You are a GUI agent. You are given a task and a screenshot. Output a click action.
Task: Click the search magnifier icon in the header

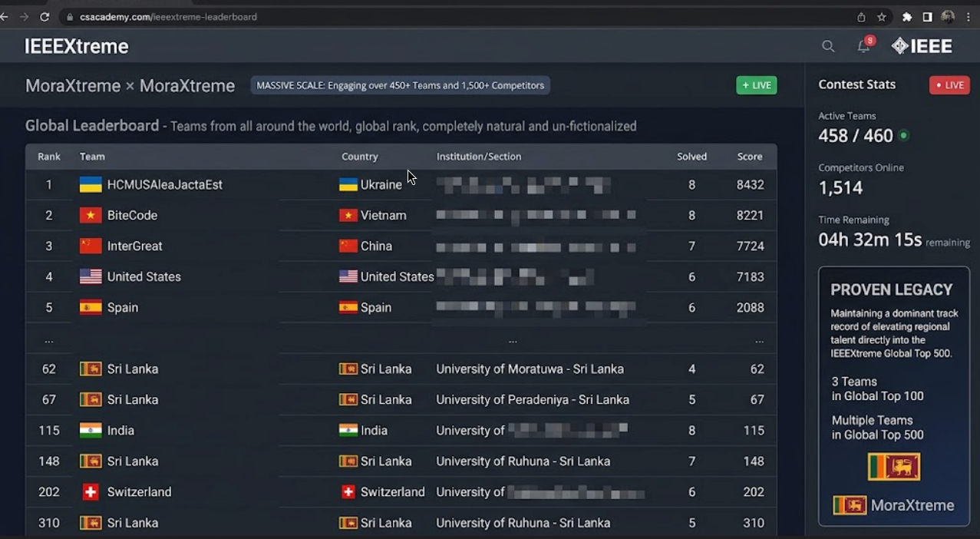(828, 47)
